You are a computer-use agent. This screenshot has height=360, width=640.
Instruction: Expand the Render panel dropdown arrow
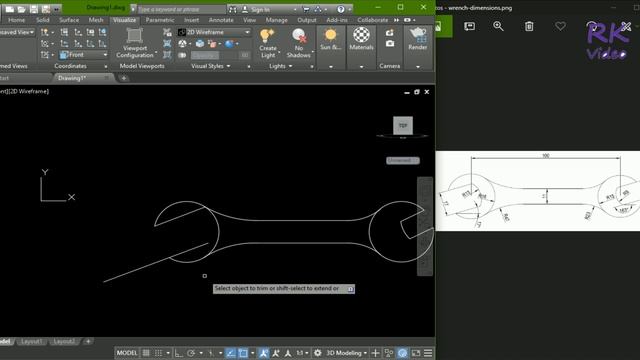coord(418,67)
